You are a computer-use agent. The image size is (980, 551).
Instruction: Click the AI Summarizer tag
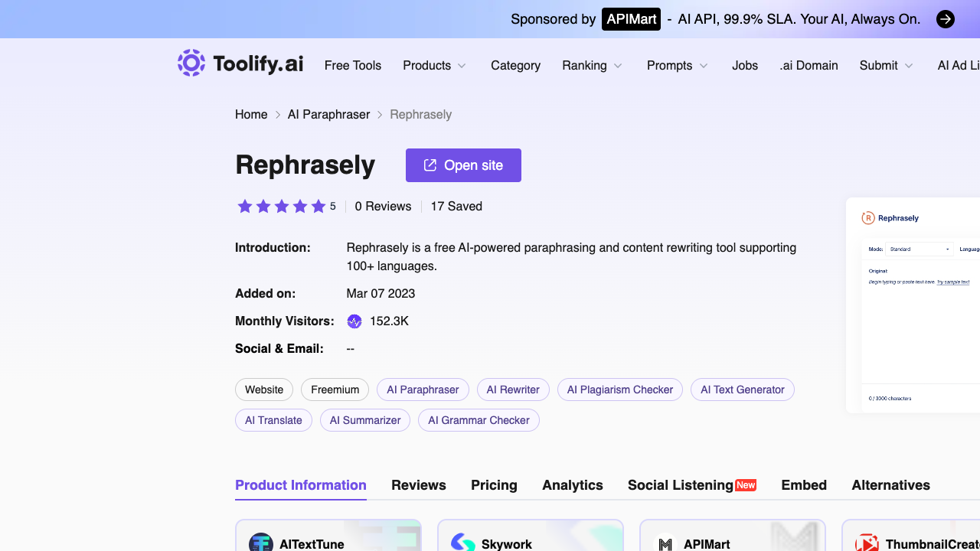(365, 420)
